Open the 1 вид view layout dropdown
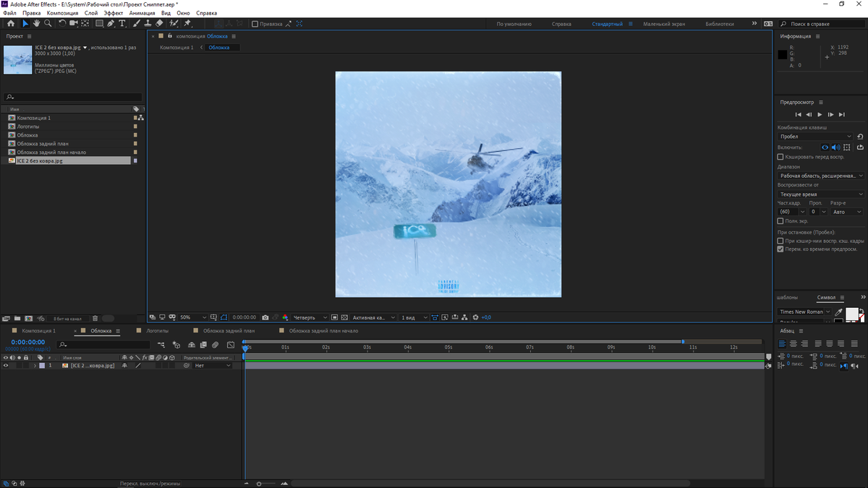 click(x=414, y=317)
